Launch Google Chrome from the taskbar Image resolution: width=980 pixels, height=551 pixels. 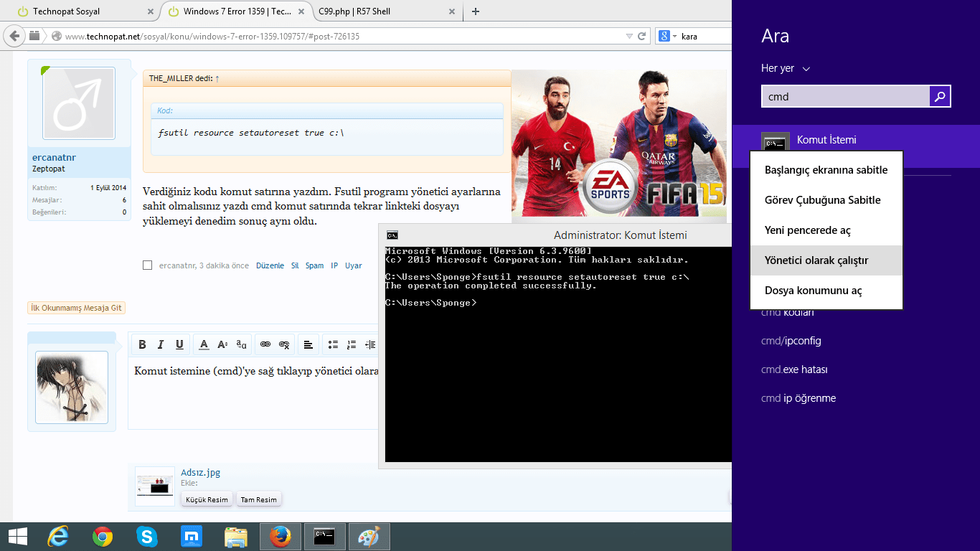(x=103, y=537)
